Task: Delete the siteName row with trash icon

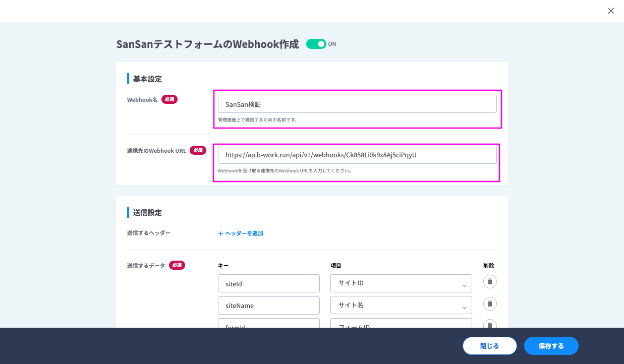Action: [x=490, y=304]
